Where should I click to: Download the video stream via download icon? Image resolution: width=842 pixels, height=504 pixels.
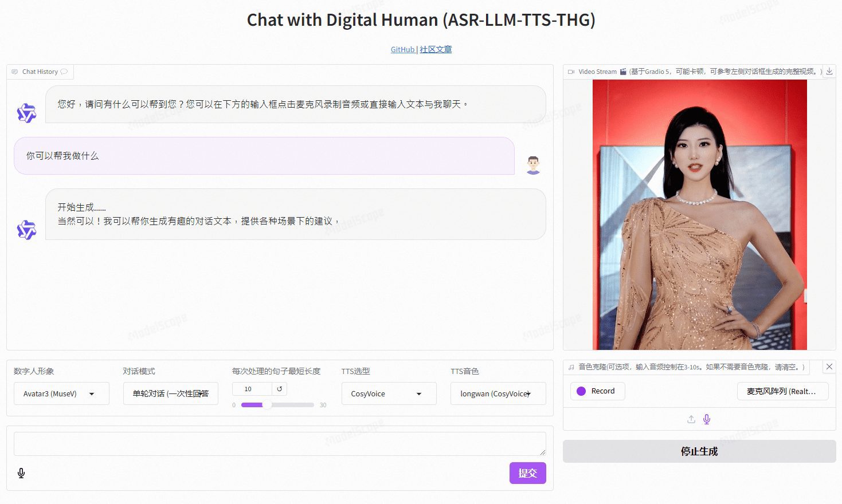tap(829, 72)
